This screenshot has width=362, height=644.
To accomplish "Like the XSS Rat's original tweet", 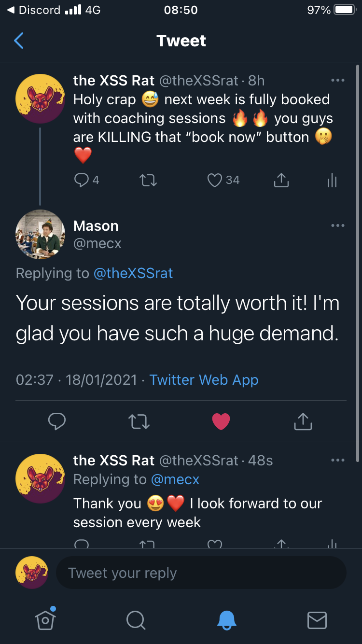I will pos(214,180).
